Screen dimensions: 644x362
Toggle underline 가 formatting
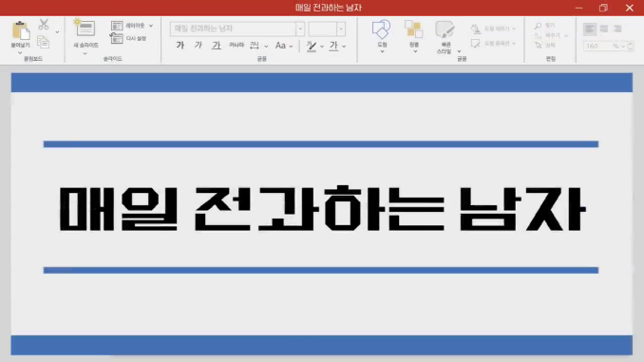[216, 46]
